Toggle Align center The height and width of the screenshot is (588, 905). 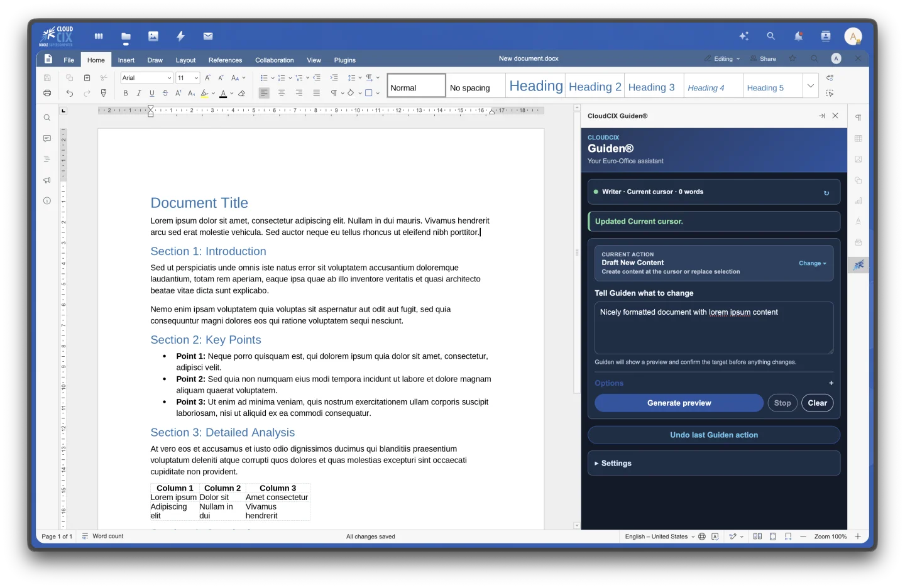tap(282, 93)
